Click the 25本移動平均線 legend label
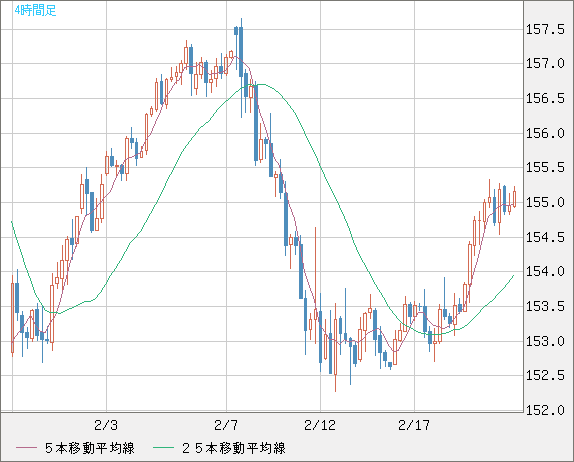The height and width of the screenshot is (462, 574). point(234,448)
